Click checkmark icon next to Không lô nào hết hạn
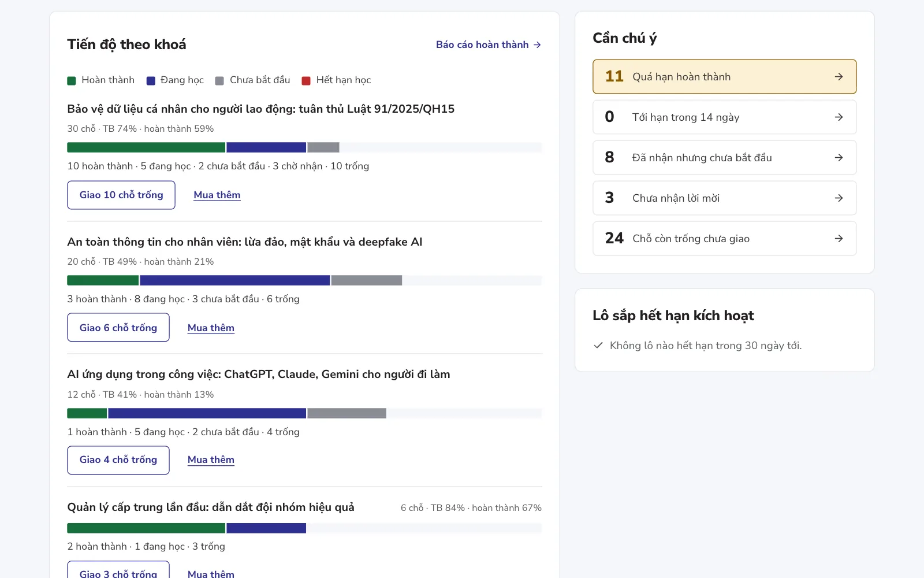Viewport: 924px width, 578px height. [598, 346]
